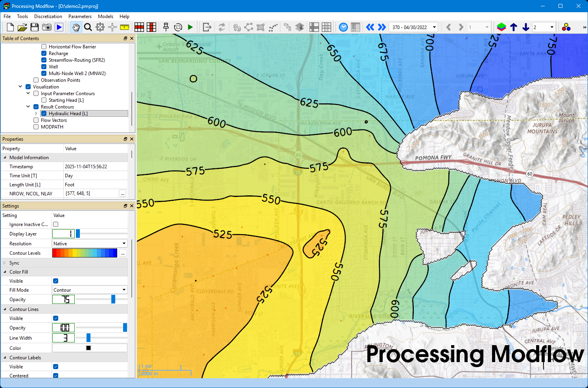Click the Input Parameter Contours label
588x388 pixels.
pos(68,94)
